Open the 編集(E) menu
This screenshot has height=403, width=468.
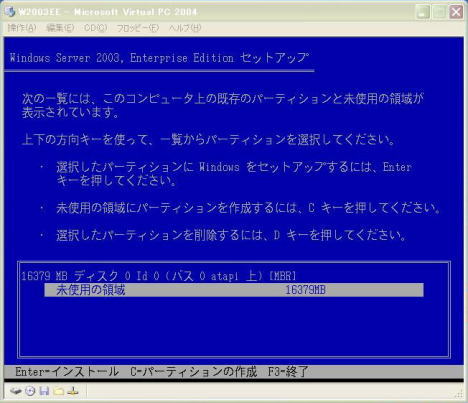coord(60,28)
